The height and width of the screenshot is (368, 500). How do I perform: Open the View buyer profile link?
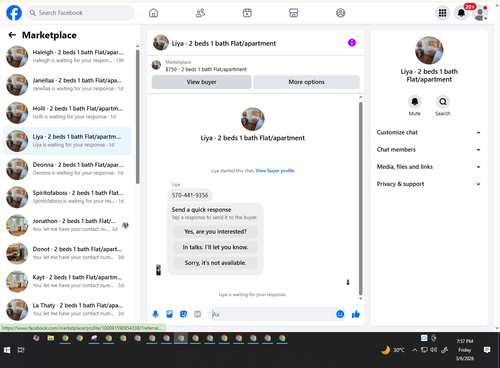(x=275, y=171)
